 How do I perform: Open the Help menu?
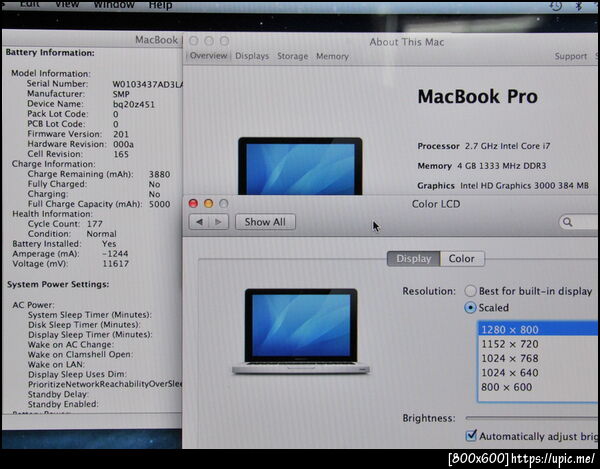tap(160, 5)
